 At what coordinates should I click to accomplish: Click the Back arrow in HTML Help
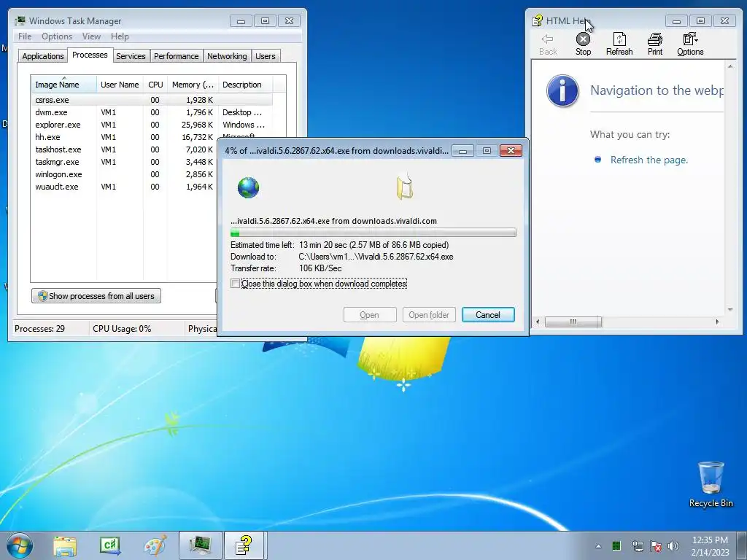(548, 44)
